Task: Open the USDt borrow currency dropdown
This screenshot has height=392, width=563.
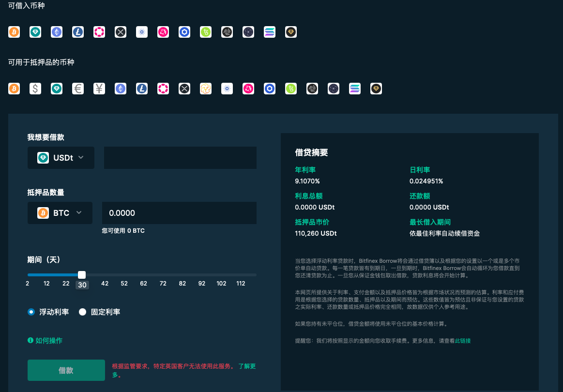Action: (x=61, y=158)
